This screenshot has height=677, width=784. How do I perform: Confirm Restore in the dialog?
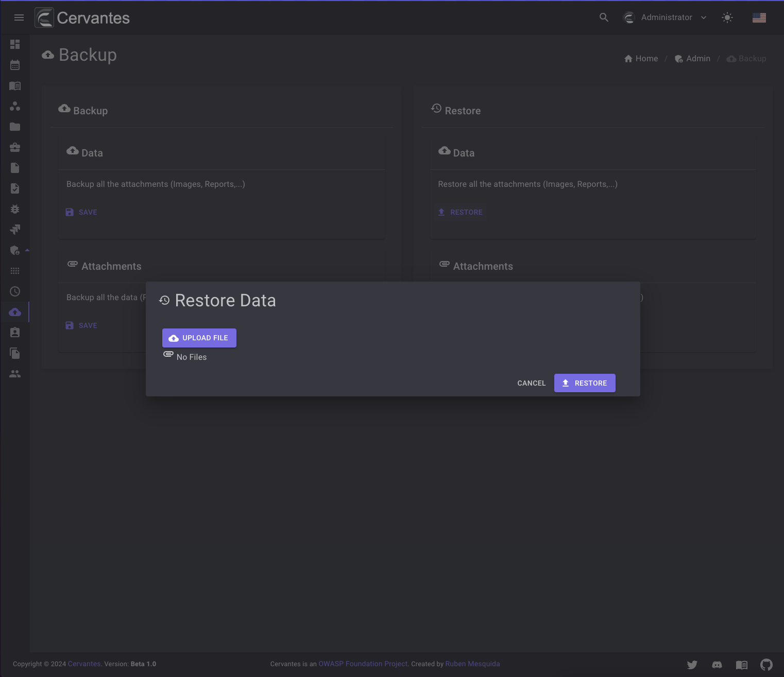pyautogui.click(x=585, y=383)
